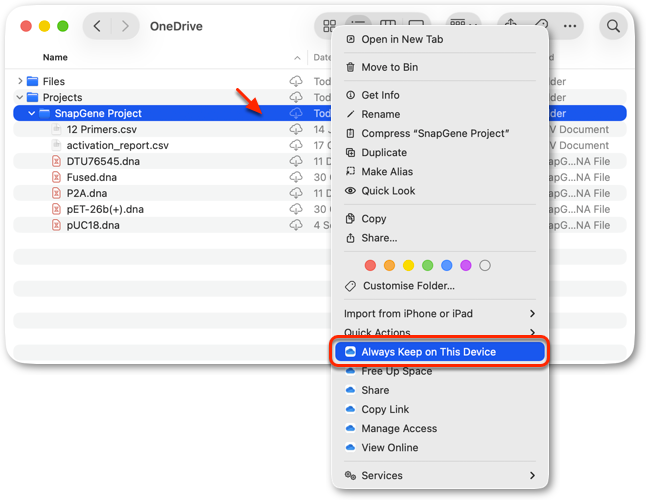Select the Fused.dna file name
Viewport: 646px width, 500px height.
[x=91, y=177]
